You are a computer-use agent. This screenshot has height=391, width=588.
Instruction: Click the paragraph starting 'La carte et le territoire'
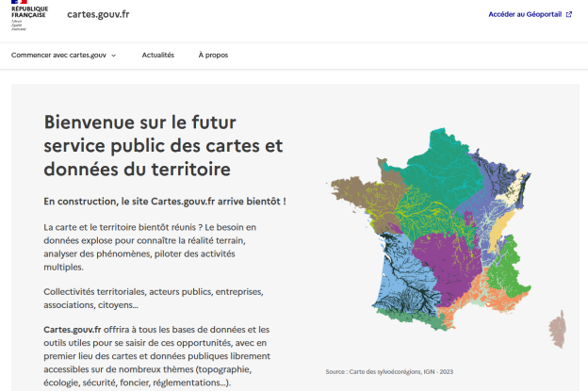[x=150, y=247]
